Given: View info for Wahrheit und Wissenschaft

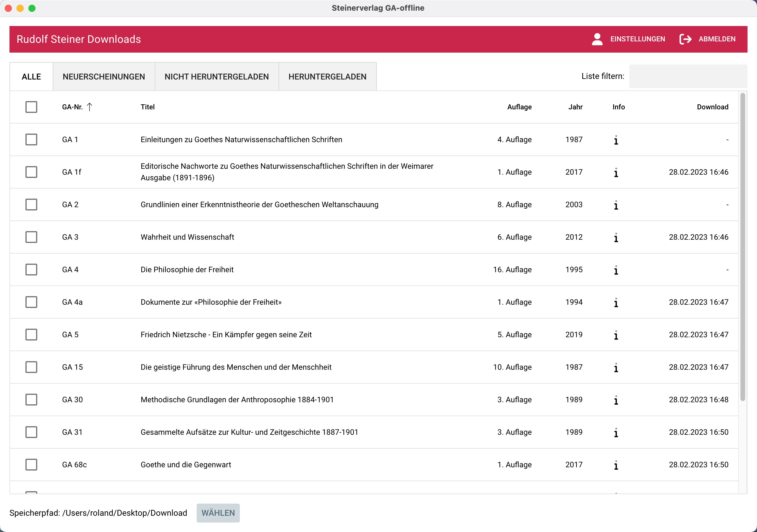Looking at the screenshot, I should (617, 237).
